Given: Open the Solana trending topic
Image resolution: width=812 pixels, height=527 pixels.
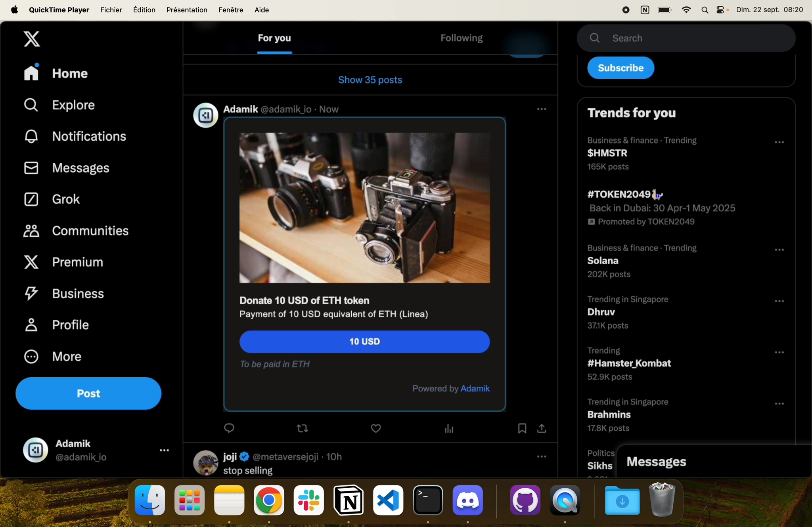Looking at the screenshot, I should tap(603, 261).
